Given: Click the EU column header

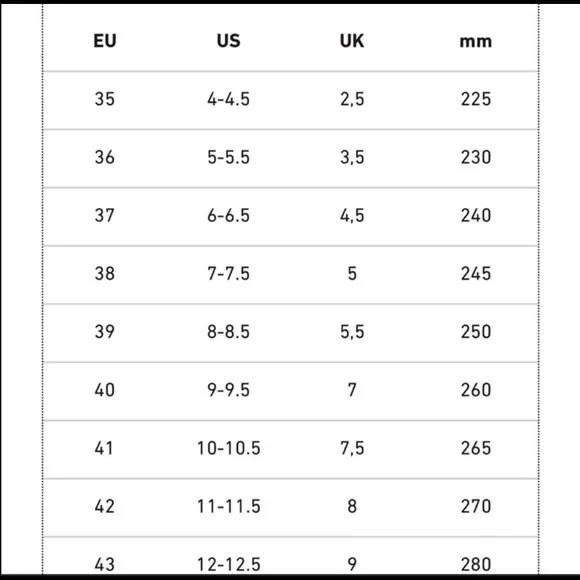Looking at the screenshot, I should 105,41.
